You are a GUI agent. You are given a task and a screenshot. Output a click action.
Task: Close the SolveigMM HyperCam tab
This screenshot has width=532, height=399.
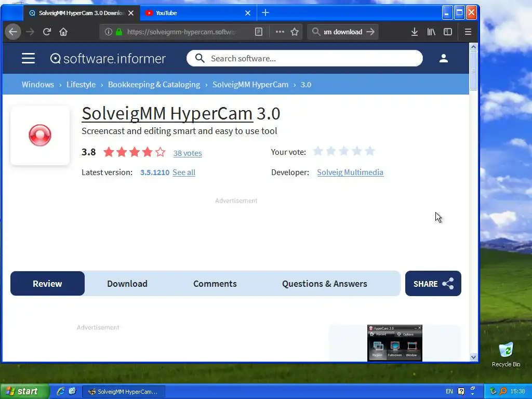point(131,13)
